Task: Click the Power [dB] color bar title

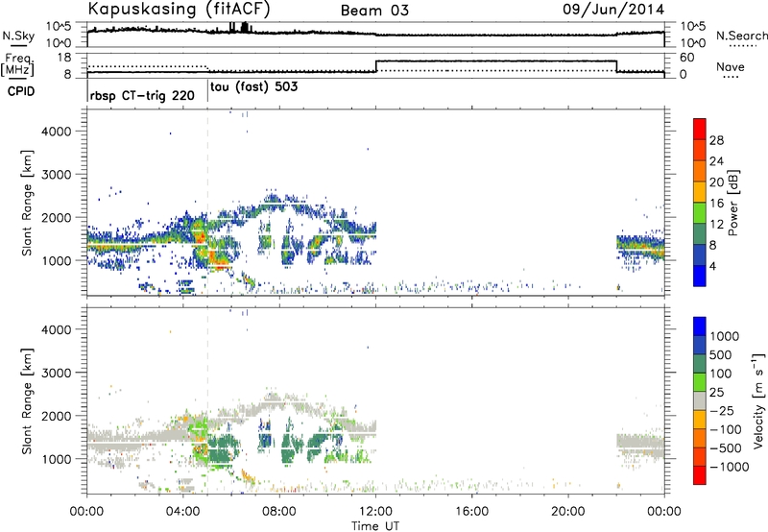Action: click(732, 203)
